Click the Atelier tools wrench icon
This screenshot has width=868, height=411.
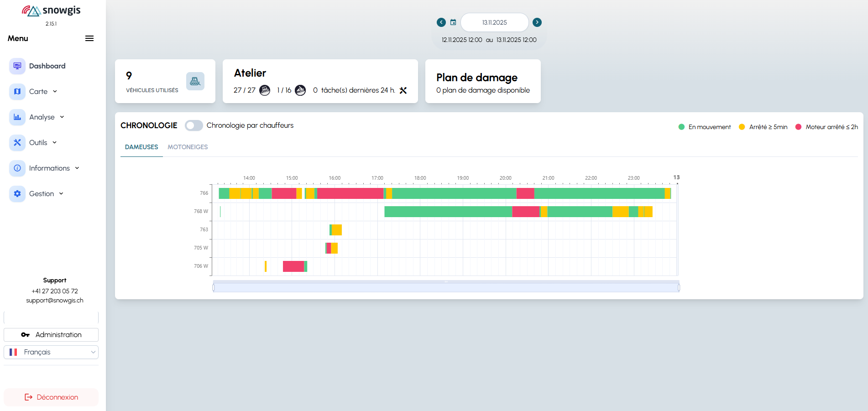[403, 90]
